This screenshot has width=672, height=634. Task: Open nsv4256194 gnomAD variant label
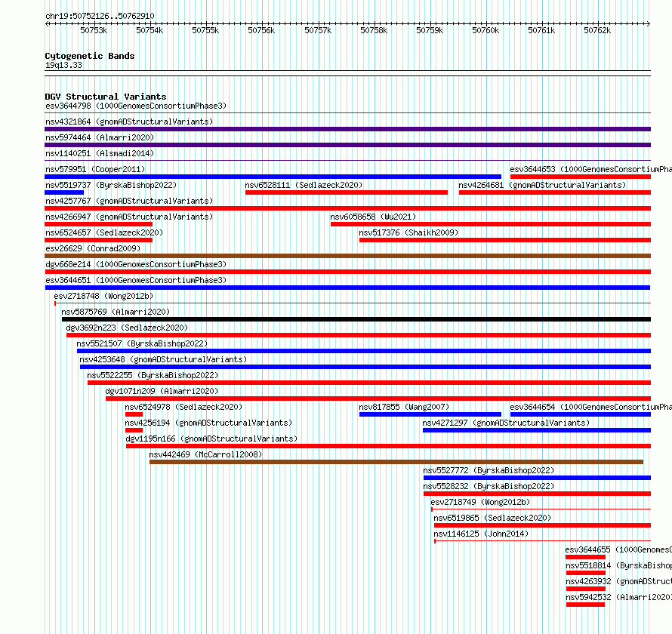pyautogui.click(x=208, y=423)
